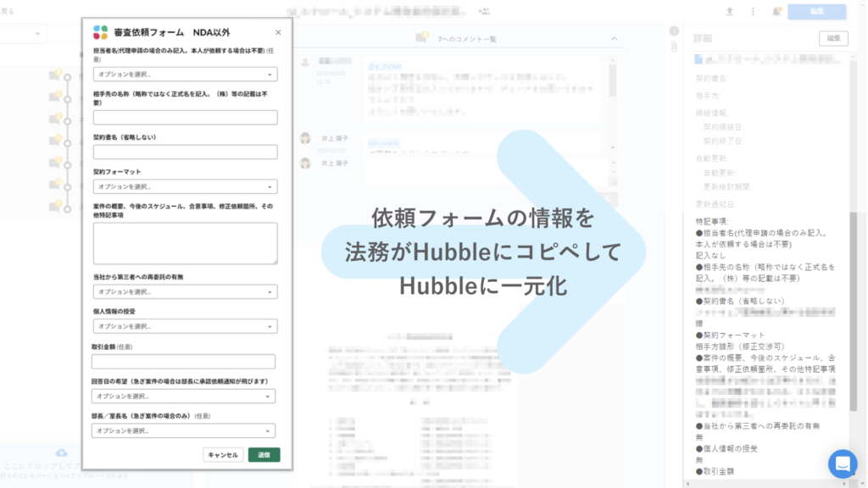The width and height of the screenshot is (868, 488).
Task: Click the 契約終了日: label
Action: (x=724, y=141)
